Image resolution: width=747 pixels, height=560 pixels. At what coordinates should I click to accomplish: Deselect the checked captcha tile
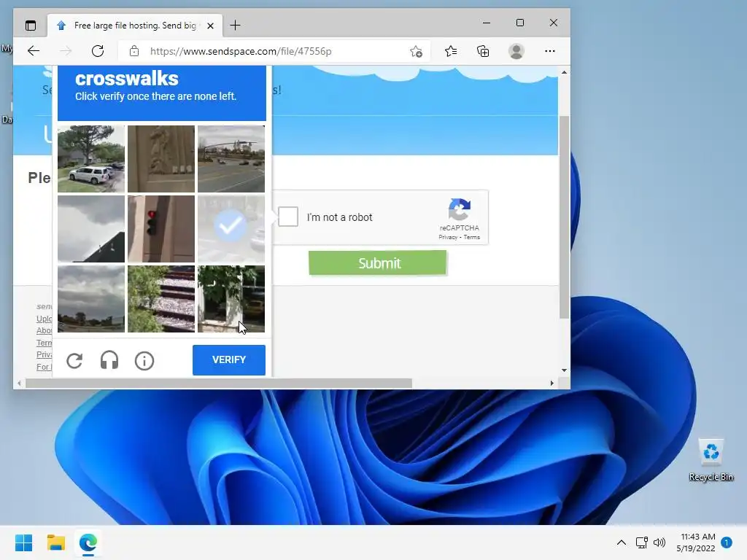click(231, 229)
